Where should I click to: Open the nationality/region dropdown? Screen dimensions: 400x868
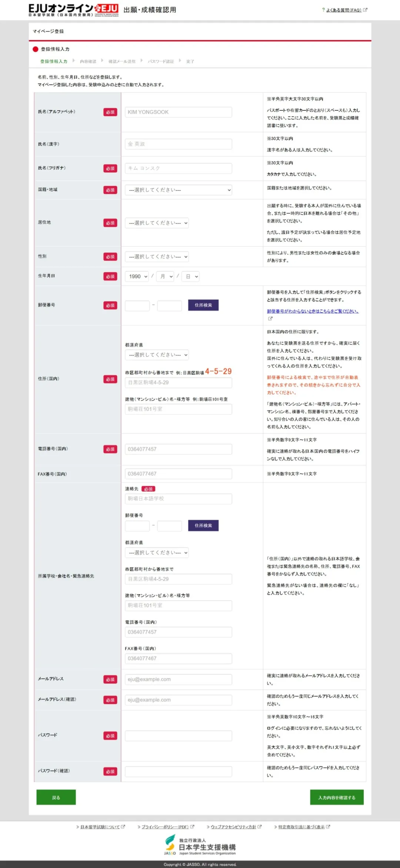[179, 190]
